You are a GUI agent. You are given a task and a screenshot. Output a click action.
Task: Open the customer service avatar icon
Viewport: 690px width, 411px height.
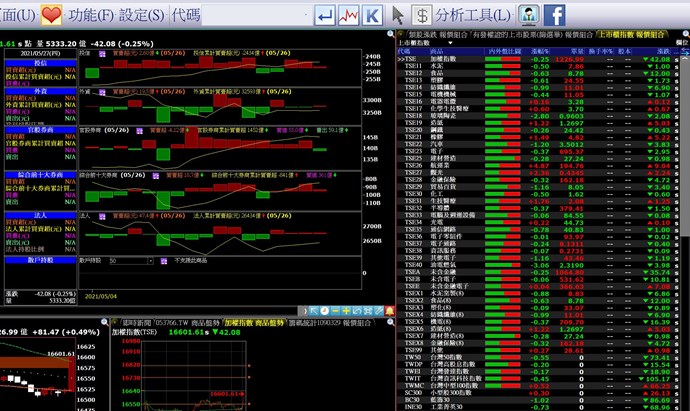tap(528, 15)
